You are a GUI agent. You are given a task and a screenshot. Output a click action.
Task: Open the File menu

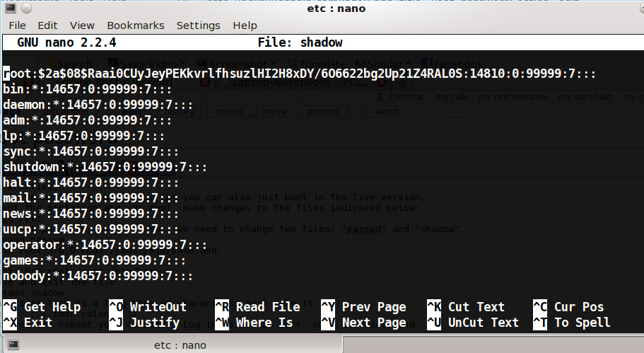[x=17, y=25]
